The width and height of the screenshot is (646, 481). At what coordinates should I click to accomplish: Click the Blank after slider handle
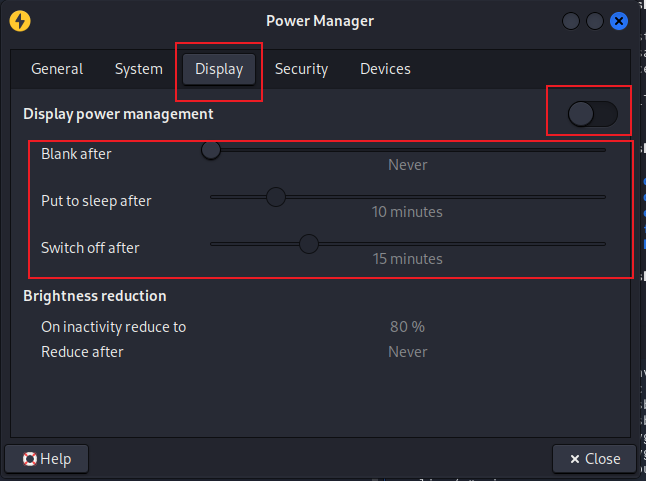coord(211,150)
